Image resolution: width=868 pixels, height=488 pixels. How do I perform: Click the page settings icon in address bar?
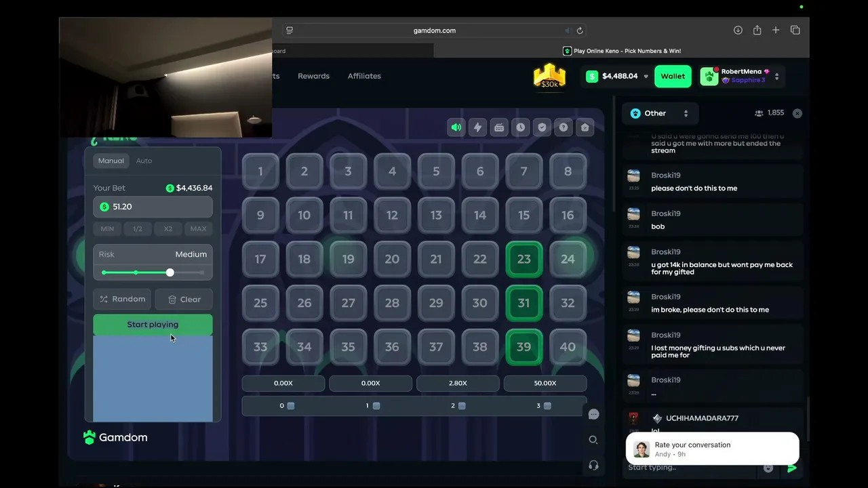[x=290, y=30]
